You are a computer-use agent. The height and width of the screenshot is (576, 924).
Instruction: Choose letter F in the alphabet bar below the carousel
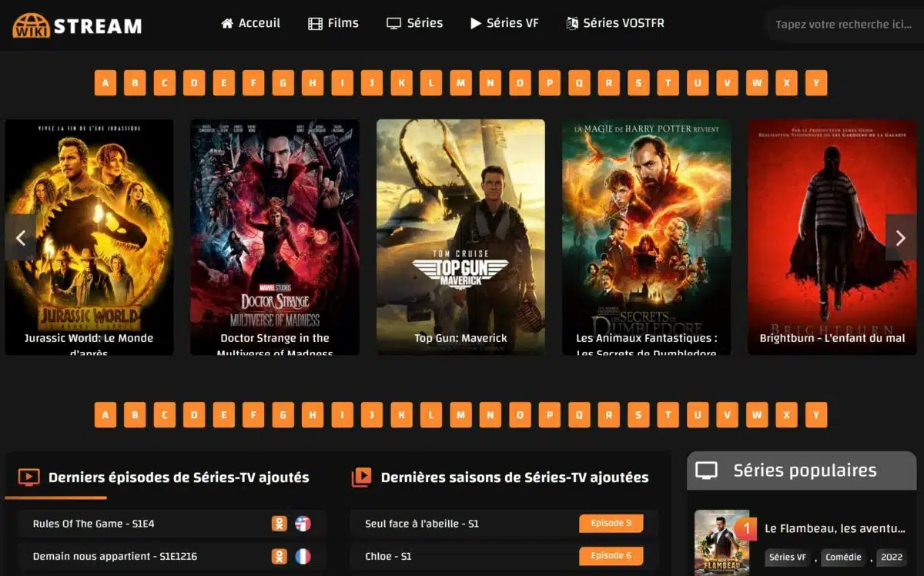pyautogui.click(x=253, y=415)
